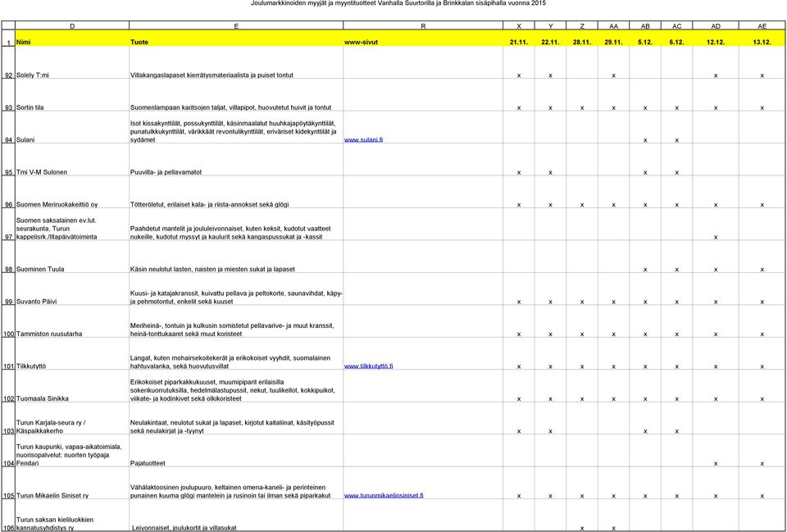This screenshot has height=532, width=787.
Task: Select the name cell 'Solely T:mi'
Action: coord(72,63)
